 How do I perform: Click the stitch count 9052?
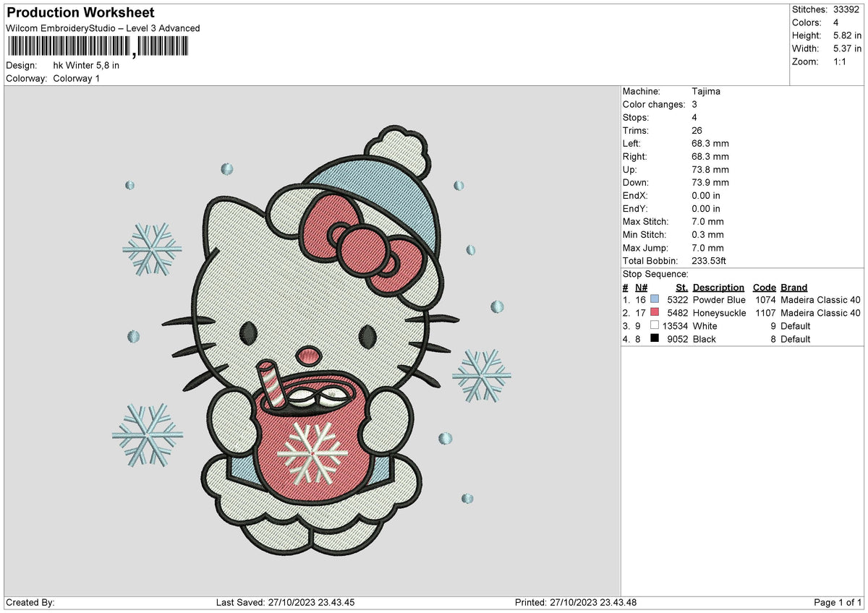(x=677, y=339)
